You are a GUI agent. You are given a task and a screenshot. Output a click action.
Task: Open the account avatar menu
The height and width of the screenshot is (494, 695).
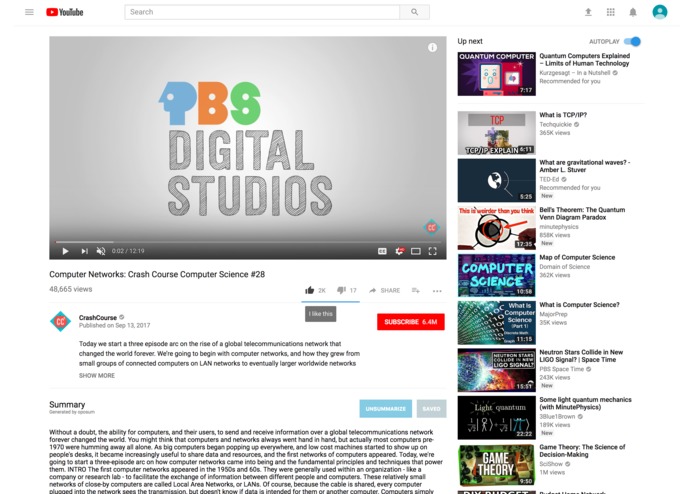point(660,12)
